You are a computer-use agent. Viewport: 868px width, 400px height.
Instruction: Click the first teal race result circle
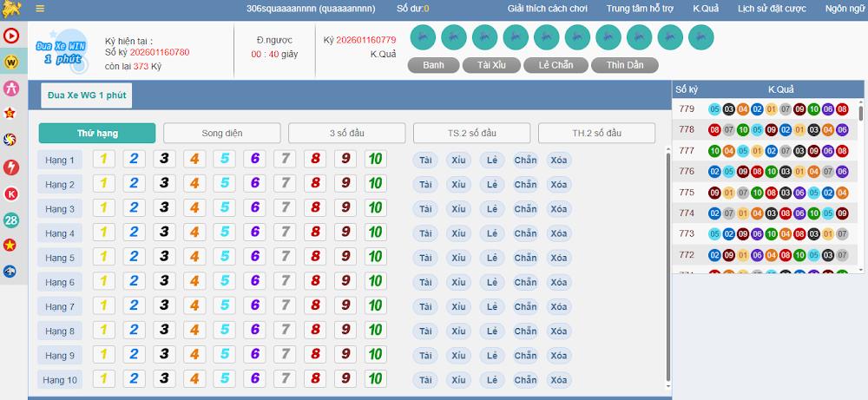[x=422, y=37]
